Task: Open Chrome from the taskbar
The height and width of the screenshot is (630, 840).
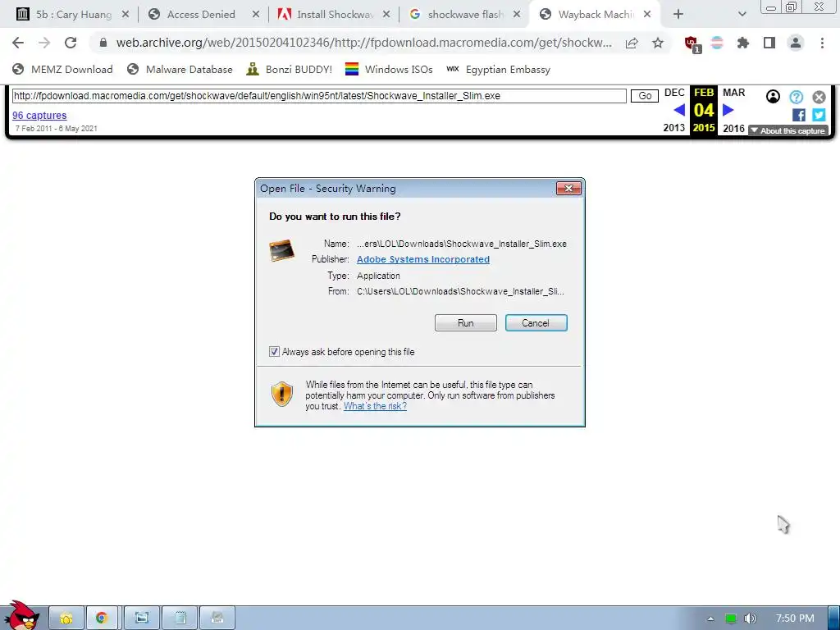Action: point(102,619)
